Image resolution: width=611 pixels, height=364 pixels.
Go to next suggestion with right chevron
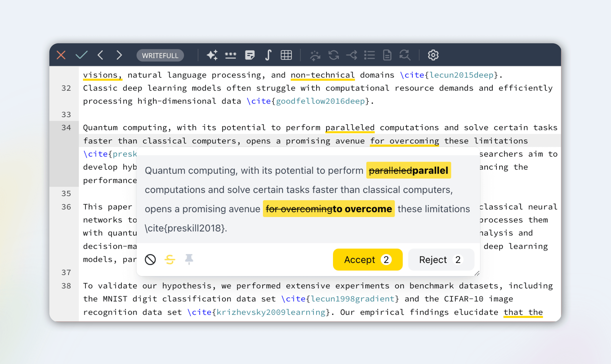(x=119, y=55)
